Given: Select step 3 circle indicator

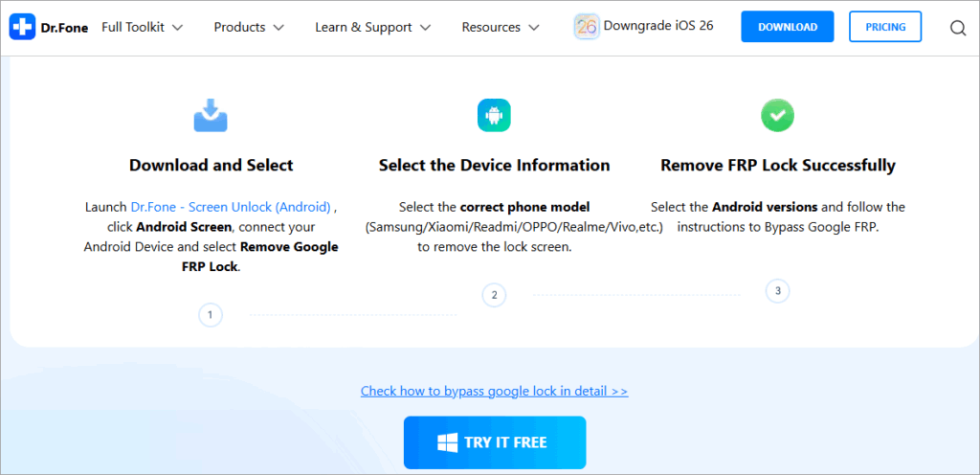Looking at the screenshot, I should (x=777, y=290).
